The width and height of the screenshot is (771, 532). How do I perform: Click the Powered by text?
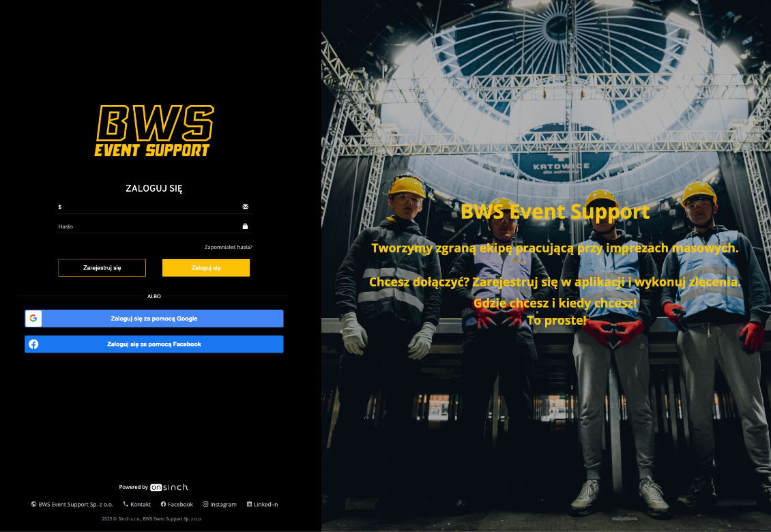click(x=133, y=487)
